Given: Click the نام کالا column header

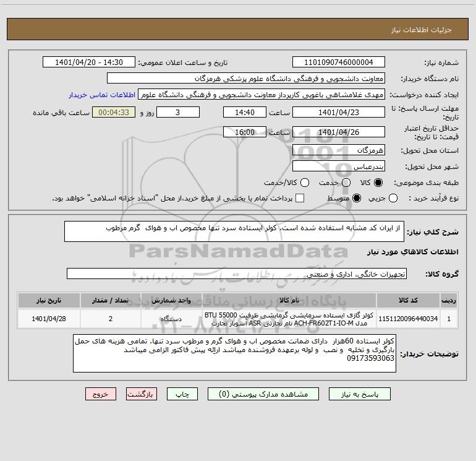Looking at the screenshot, I should [x=289, y=300].
